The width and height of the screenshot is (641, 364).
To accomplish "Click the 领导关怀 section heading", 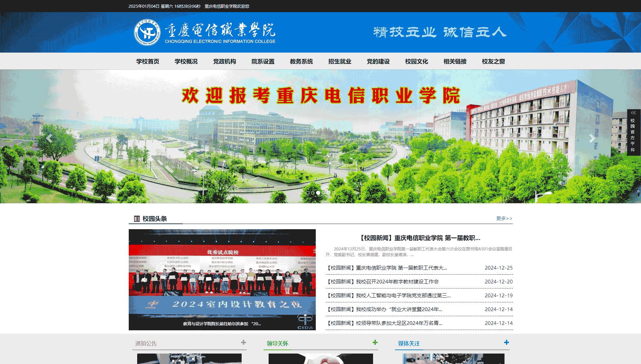I will tap(277, 343).
